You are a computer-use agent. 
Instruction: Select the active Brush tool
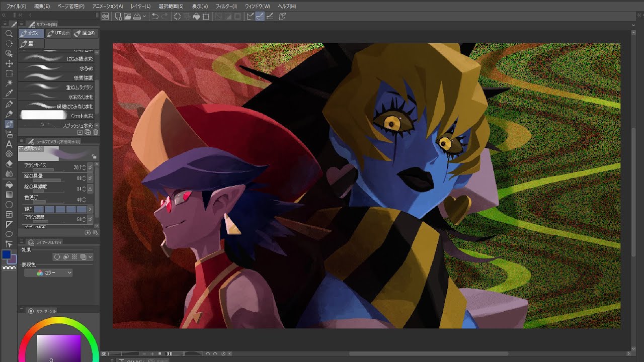click(x=9, y=124)
